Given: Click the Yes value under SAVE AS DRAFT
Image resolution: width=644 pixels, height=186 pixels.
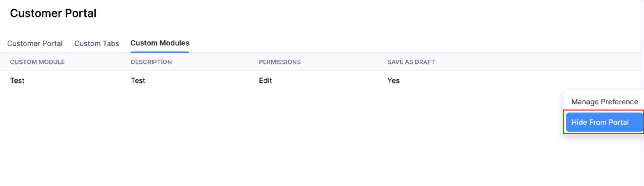Looking at the screenshot, I should tap(393, 80).
